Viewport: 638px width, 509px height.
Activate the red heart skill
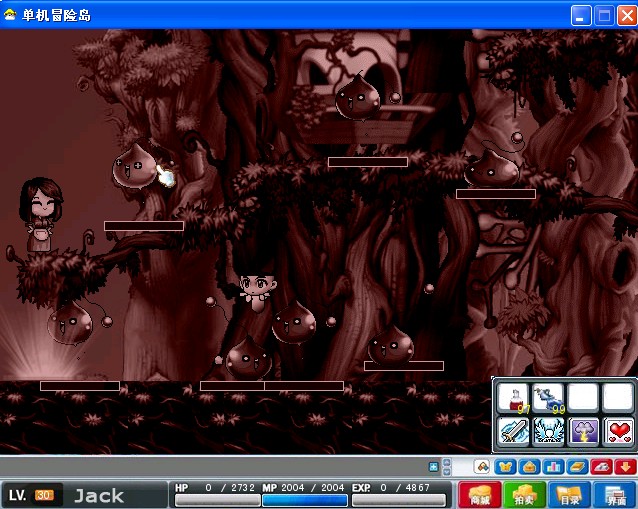tap(618, 431)
